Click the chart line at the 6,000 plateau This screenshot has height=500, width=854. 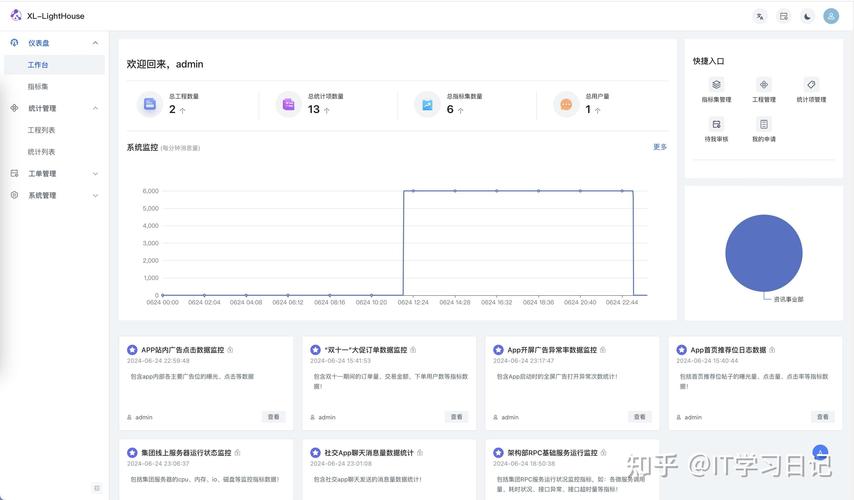point(517,191)
